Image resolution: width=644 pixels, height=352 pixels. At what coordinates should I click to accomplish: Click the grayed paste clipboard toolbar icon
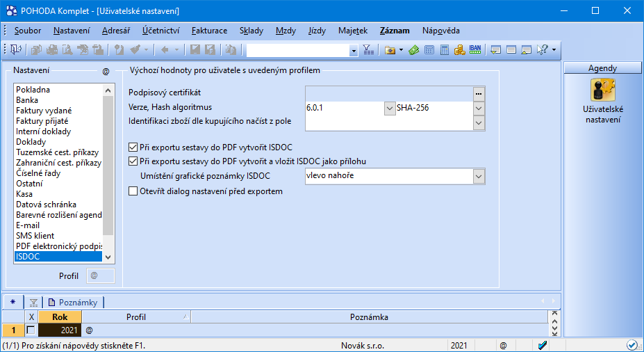click(x=231, y=50)
